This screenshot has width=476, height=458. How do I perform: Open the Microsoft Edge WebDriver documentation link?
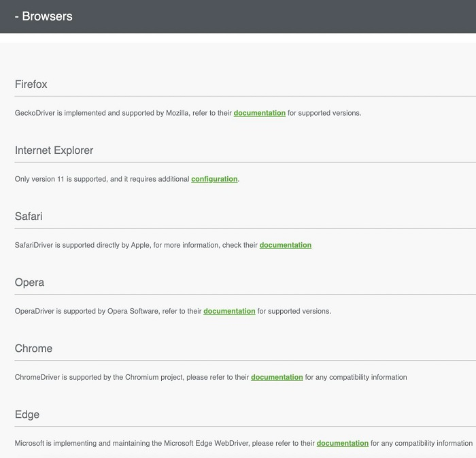pos(342,443)
